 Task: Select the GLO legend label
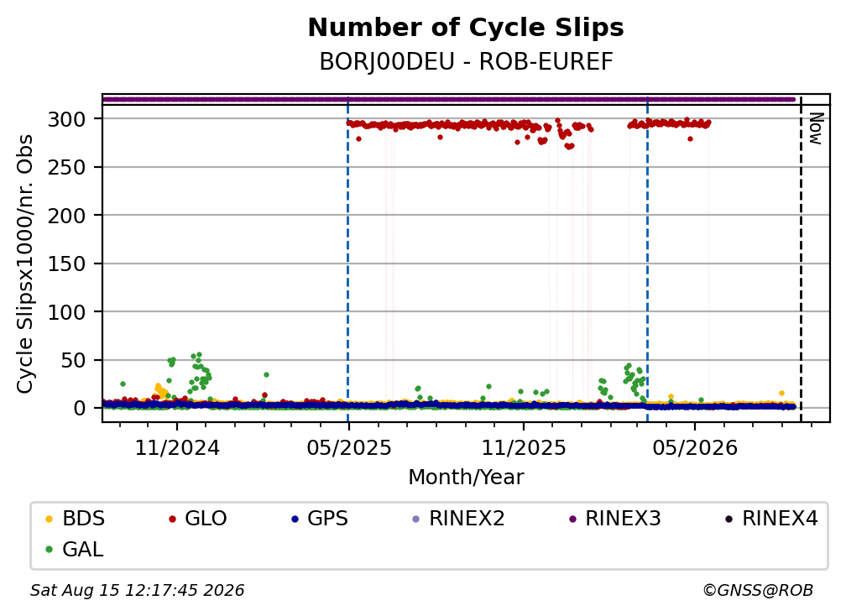point(206,519)
